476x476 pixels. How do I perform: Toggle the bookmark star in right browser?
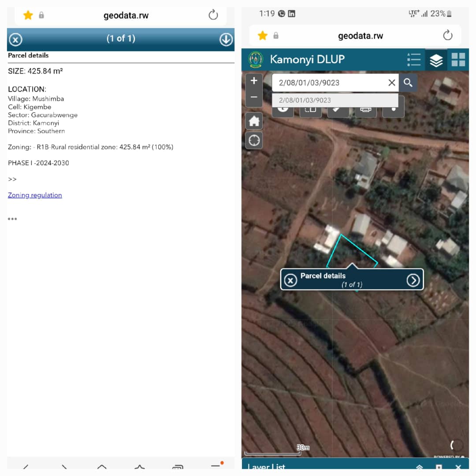(x=262, y=36)
